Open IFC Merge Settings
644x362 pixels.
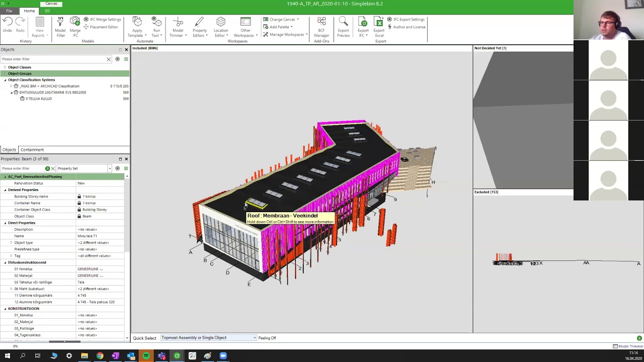[102, 20]
